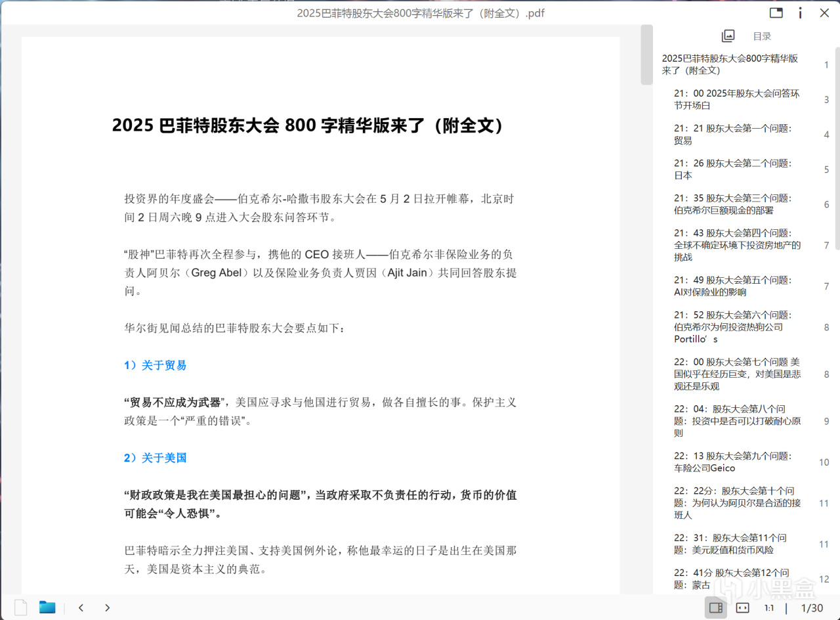Click paragraph starting 投资界的年度盛会
The image size is (840, 620).
(x=321, y=208)
